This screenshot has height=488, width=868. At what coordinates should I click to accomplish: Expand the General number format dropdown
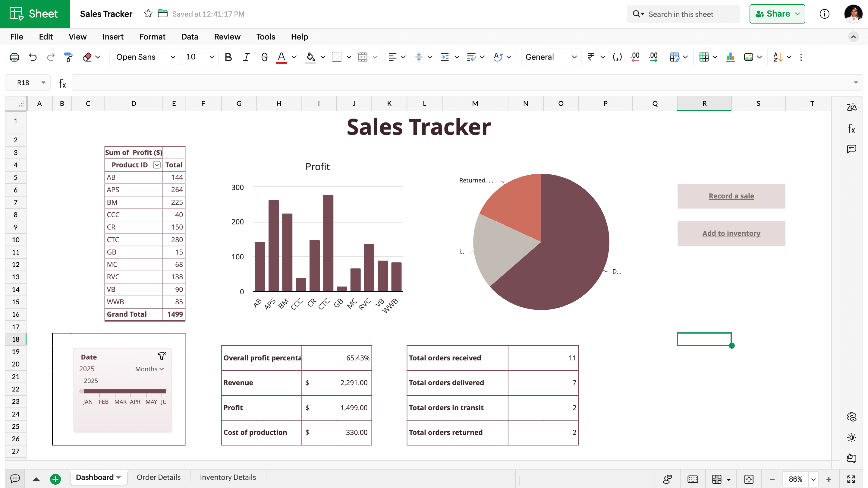[551, 57]
